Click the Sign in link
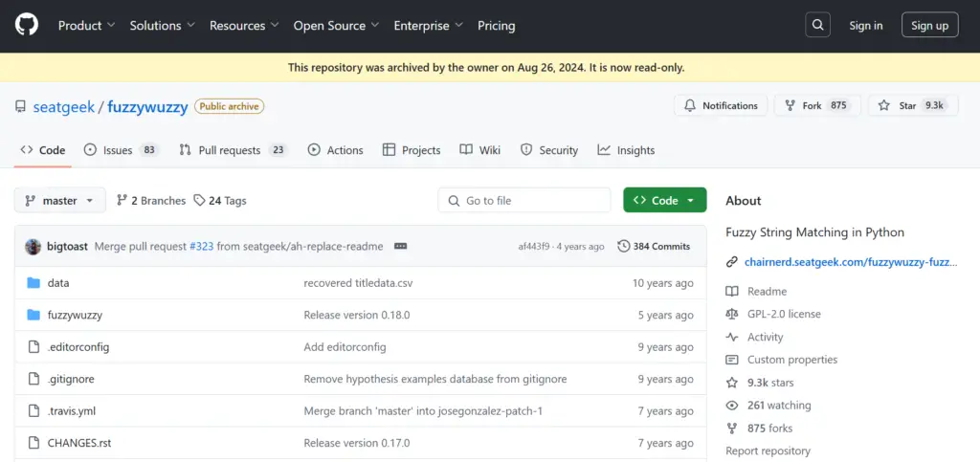 pos(865,26)
